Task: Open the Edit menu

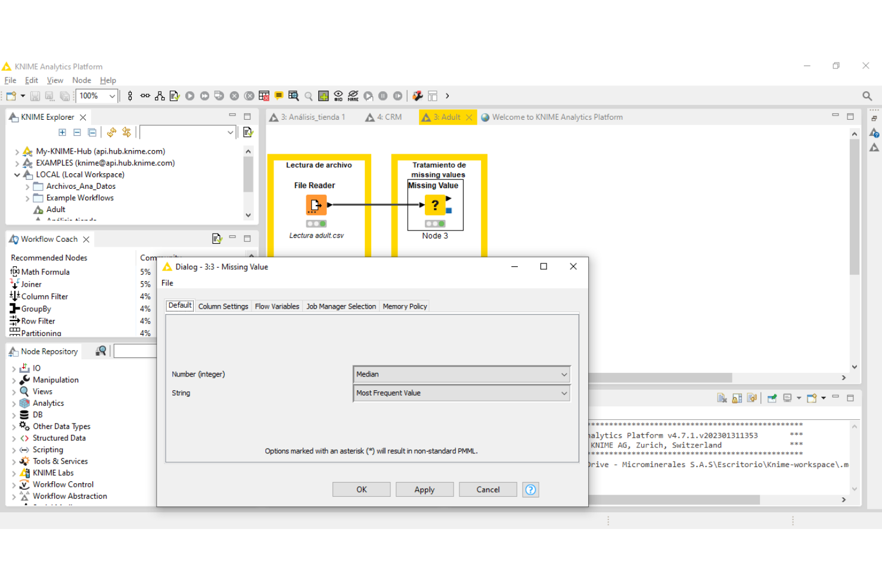Action: 32,80
